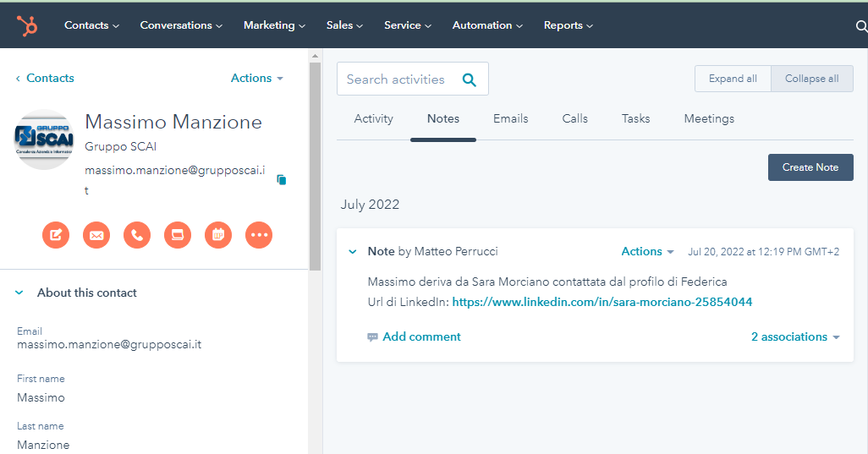Switch to the Emails tab
This screenshot has width=868, height=454.
[x=511, y=118]
